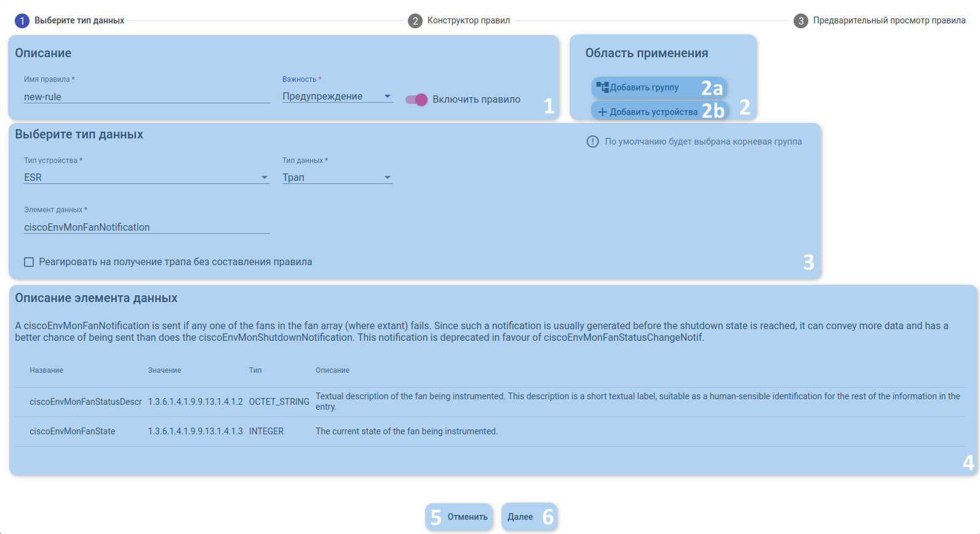This screenshot has height=534, width=980.
Task: Click the group tree icon on Добавить группу
Action: click(x=602, y=87)
